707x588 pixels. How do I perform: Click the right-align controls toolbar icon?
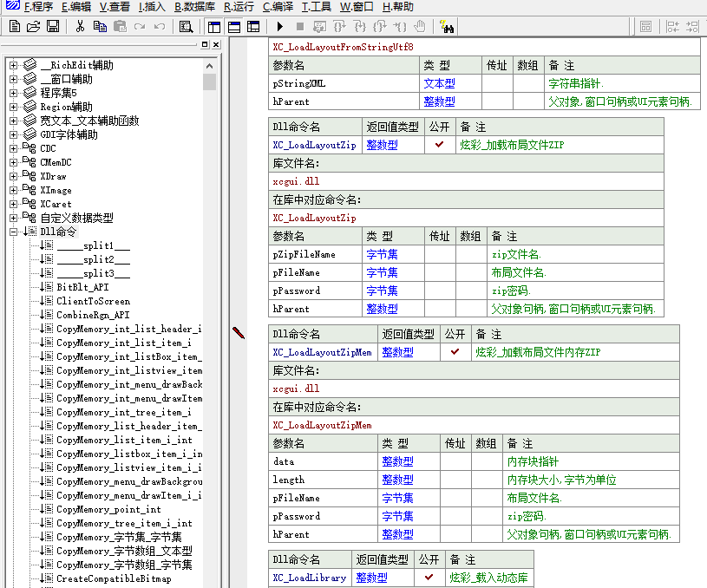pos(692,27)
